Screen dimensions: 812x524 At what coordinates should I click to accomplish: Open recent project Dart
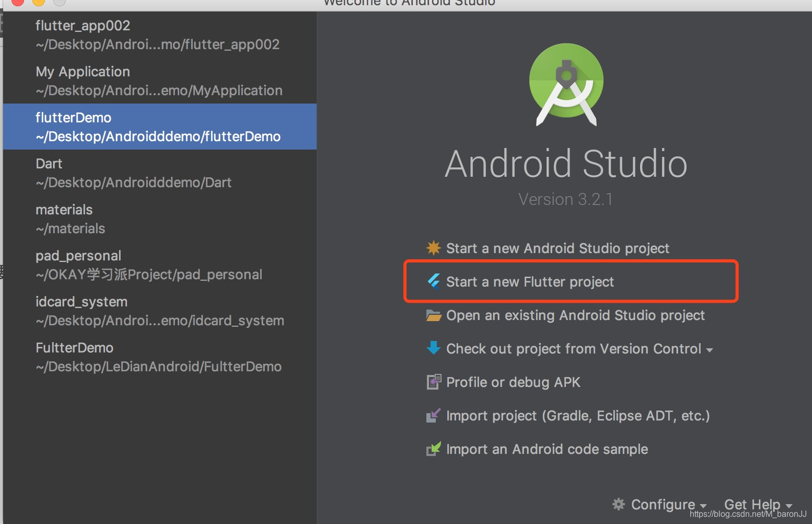[160, 173]
